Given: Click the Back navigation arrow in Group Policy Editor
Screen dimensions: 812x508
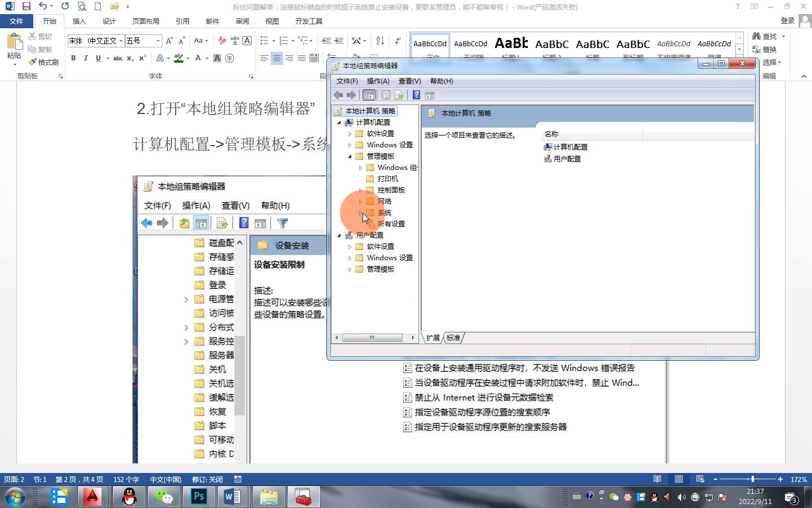Looking at the screenshot, I should [339, 95].
